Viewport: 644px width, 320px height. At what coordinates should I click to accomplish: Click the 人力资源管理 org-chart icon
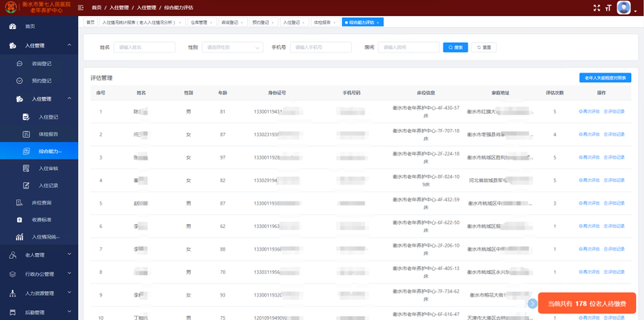(12, 293)
